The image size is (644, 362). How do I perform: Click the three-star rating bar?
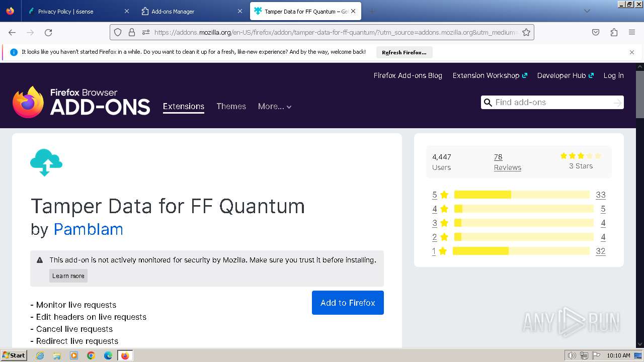point(524,223)
